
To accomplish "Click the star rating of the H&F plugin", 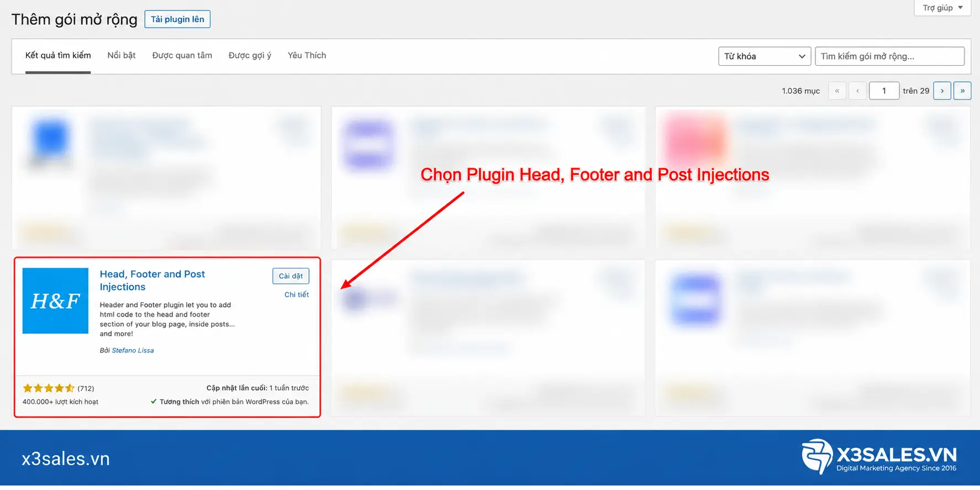I will tap(49, 388).
